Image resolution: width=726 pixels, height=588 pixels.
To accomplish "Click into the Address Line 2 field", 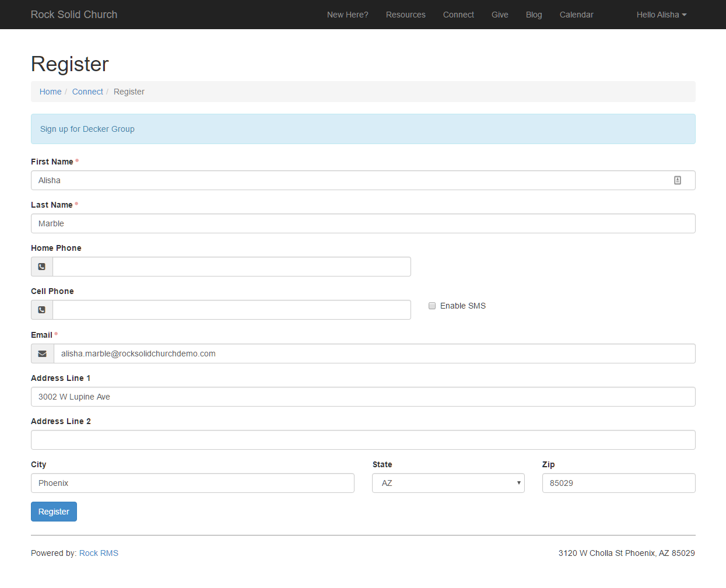I will [x=363, y=440].
